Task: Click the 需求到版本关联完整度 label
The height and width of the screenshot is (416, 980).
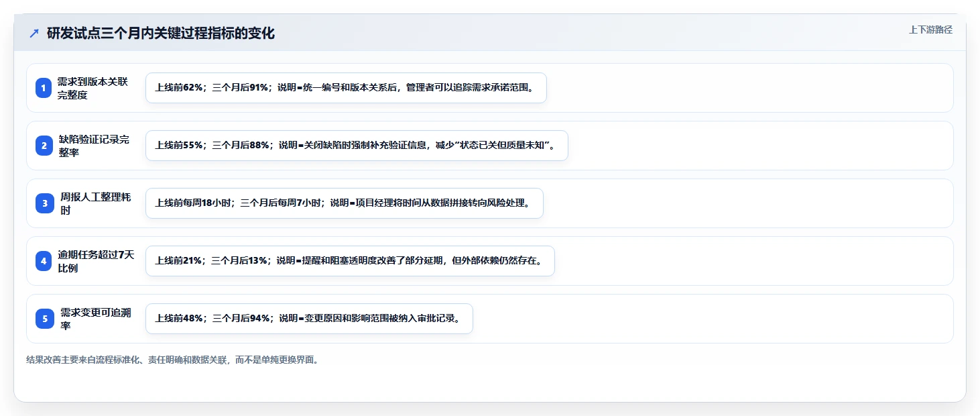Action: 93,88
